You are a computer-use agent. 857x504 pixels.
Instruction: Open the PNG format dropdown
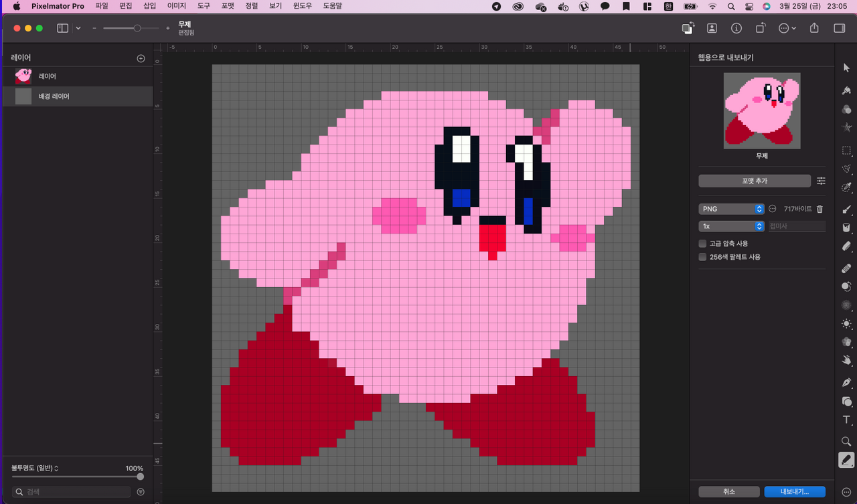point(731,209)
